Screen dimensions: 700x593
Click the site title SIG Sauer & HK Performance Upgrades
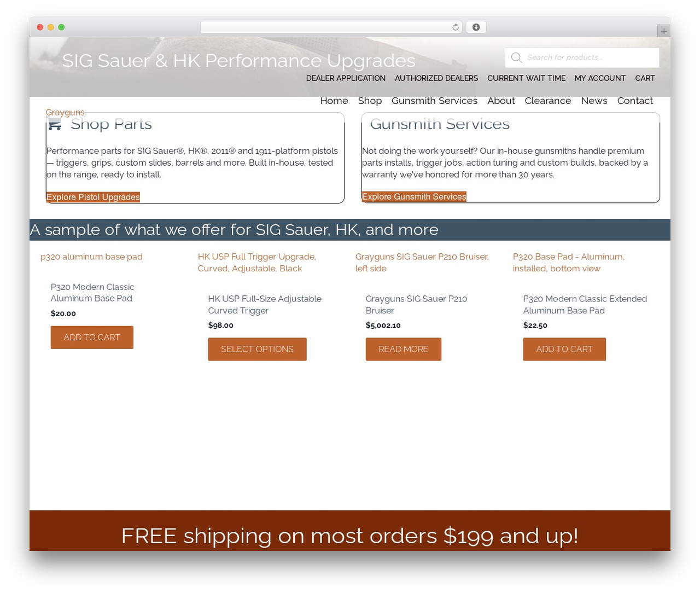click(238, 60)
